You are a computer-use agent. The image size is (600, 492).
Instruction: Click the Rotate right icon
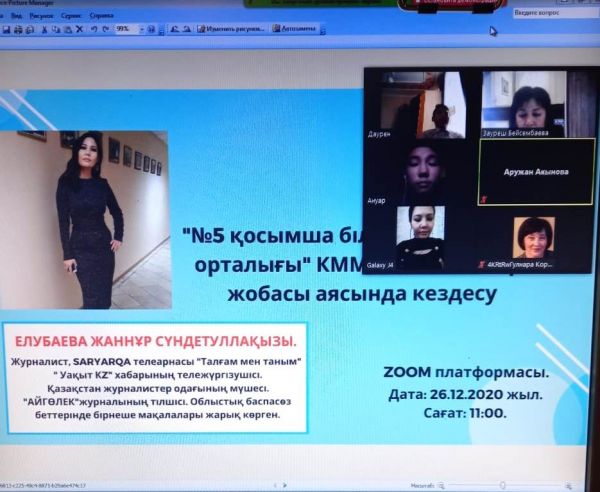[186, 30]
